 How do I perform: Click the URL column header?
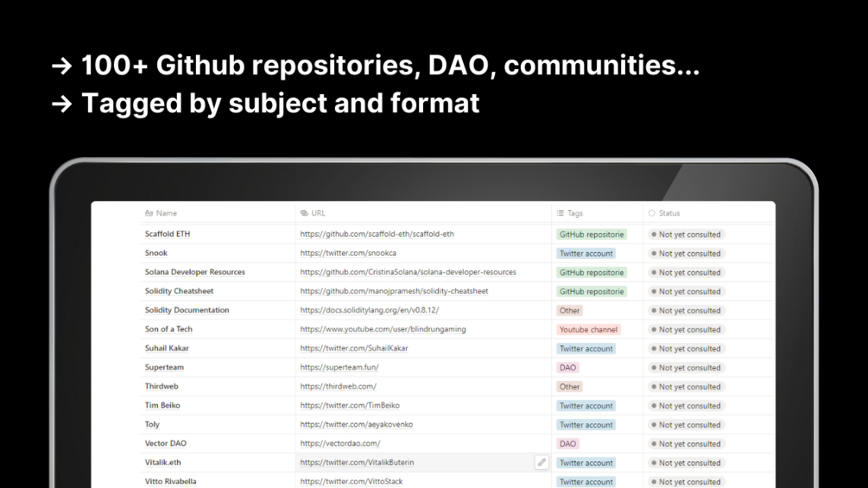[x=313, y=213]
